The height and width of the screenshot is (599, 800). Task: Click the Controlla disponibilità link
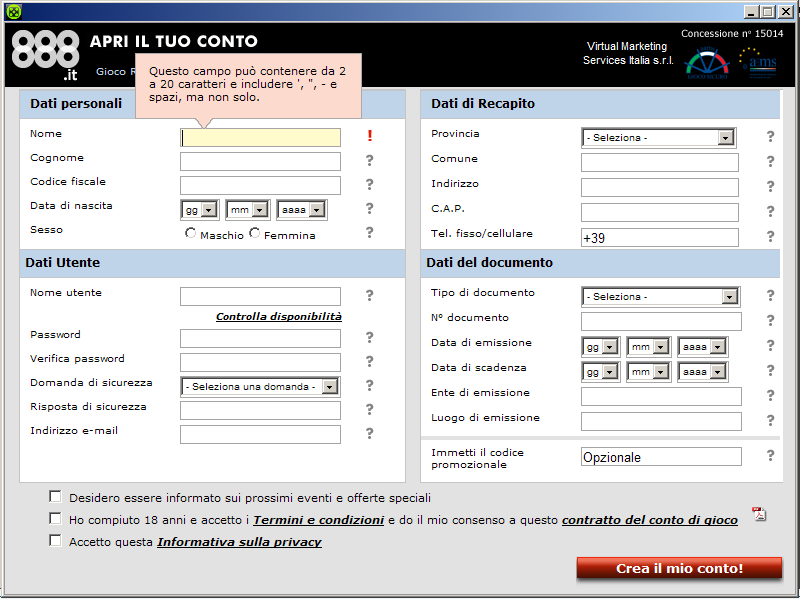point(279,316)
